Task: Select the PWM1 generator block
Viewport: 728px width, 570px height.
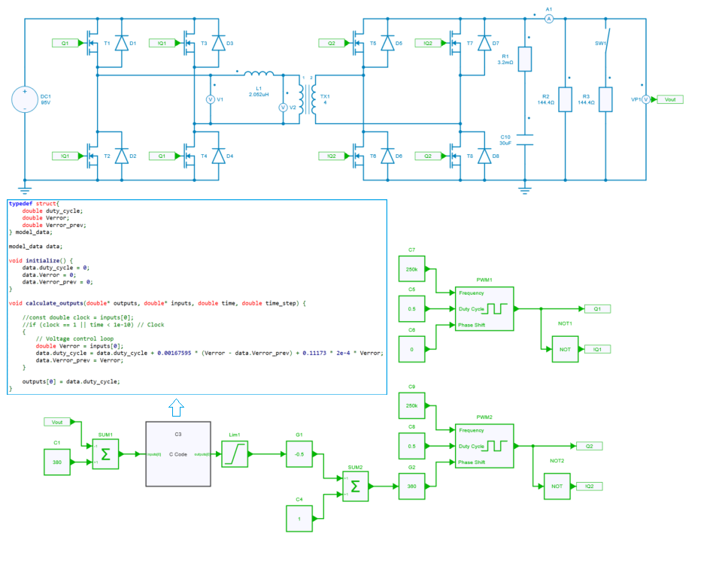Action: [484, 308]
